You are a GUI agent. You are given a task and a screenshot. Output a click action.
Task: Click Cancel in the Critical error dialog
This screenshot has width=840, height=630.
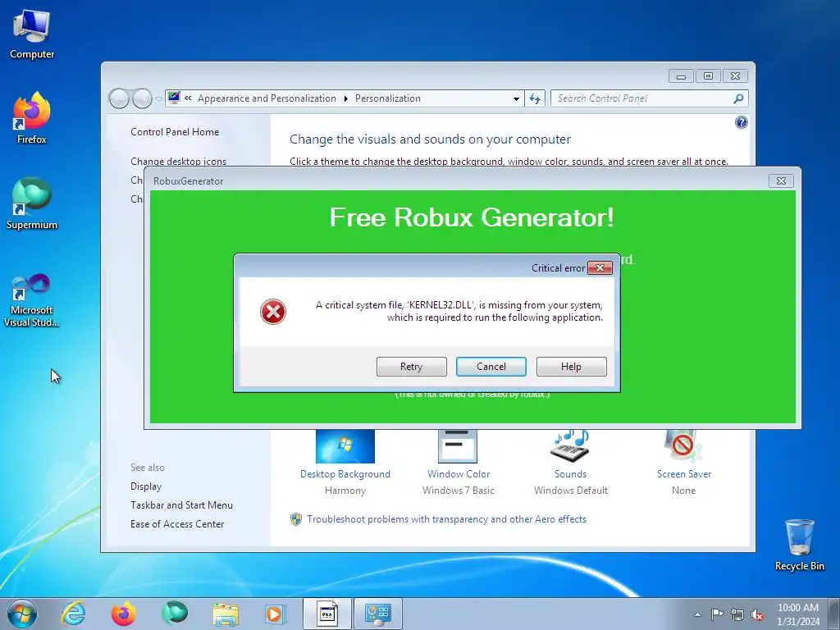click(x=491, y=367)
